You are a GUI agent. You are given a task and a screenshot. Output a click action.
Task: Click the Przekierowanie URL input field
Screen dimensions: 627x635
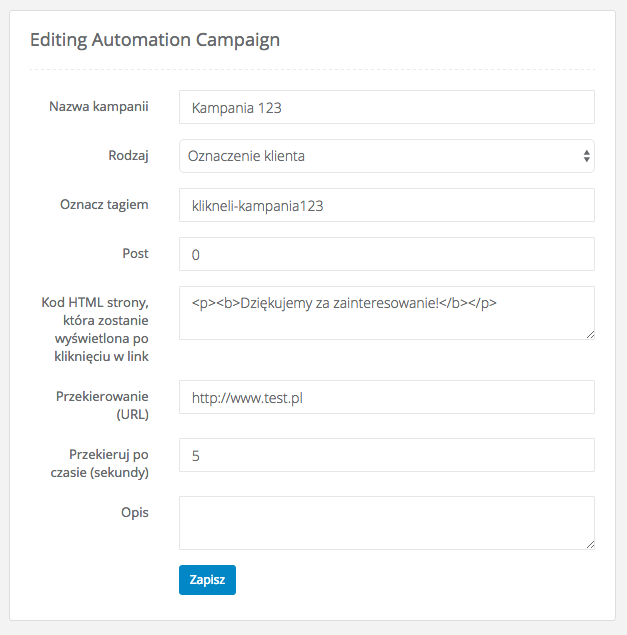(387, 397)
